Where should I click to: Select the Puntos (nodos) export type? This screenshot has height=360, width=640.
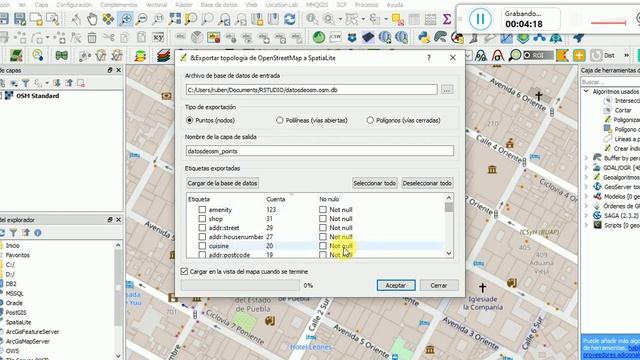tap(189, 120)
